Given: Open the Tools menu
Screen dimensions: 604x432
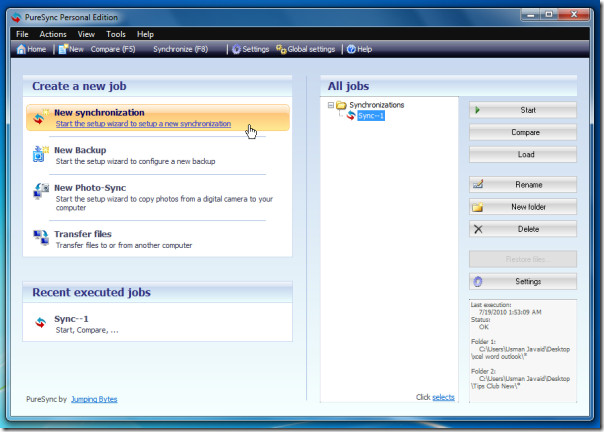Looking at the screenshot, I should [x=116, y=34].
